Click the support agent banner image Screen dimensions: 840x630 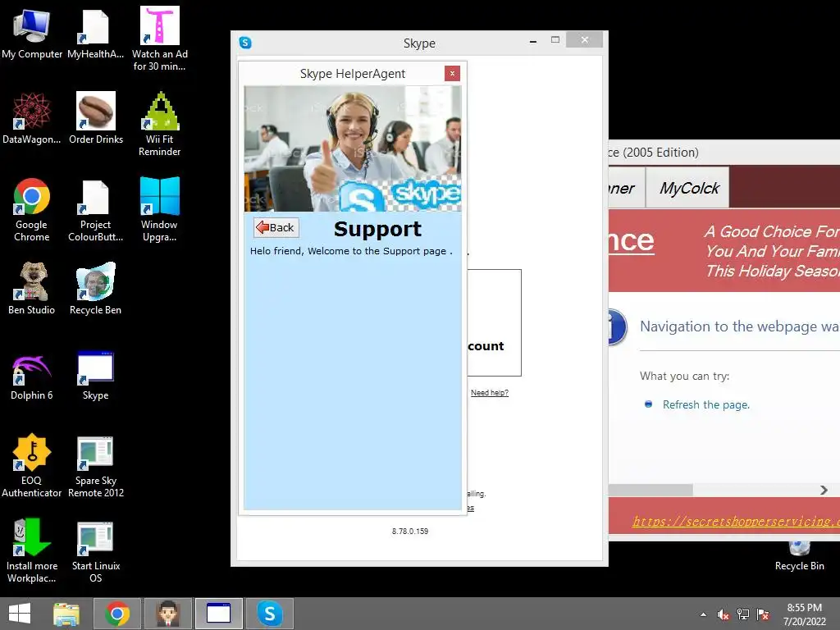coord(353,148)
